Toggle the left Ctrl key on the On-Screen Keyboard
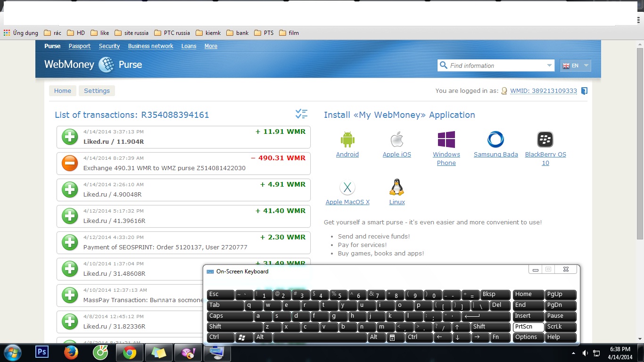Viewport: 644px width, 362px height. pyautogui.click(x=221, y=337)
